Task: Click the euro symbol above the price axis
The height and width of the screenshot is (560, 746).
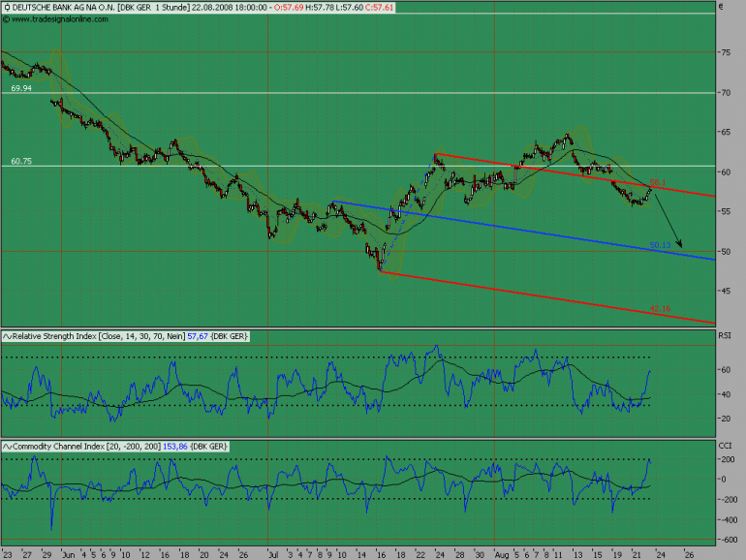Action: (x=721, y=7)
